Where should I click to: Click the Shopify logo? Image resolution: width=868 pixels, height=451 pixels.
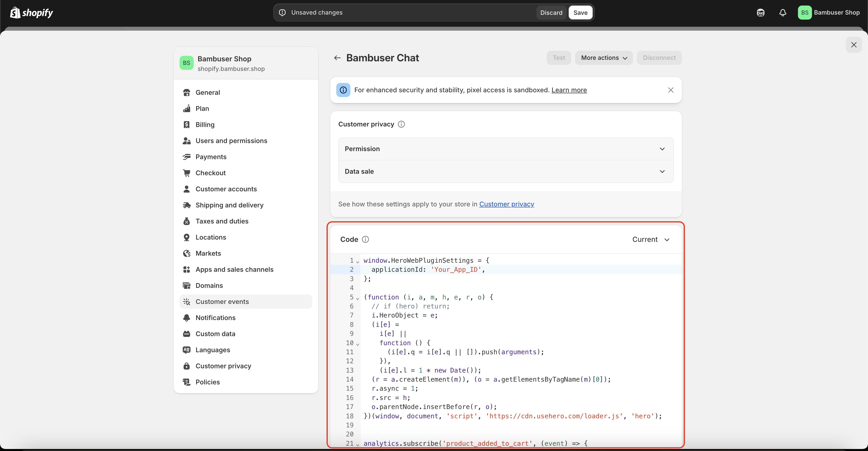pyautogui.click(x=32, y=13)
